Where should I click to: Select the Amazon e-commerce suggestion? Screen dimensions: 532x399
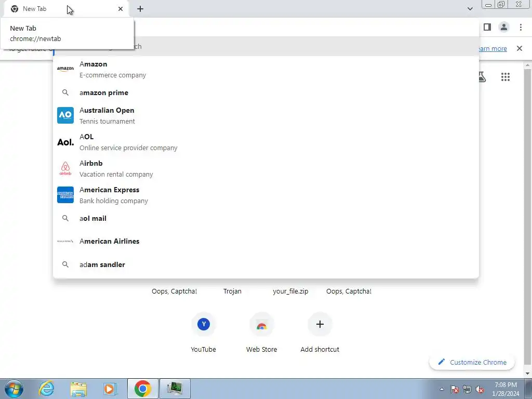coord(266,69)
